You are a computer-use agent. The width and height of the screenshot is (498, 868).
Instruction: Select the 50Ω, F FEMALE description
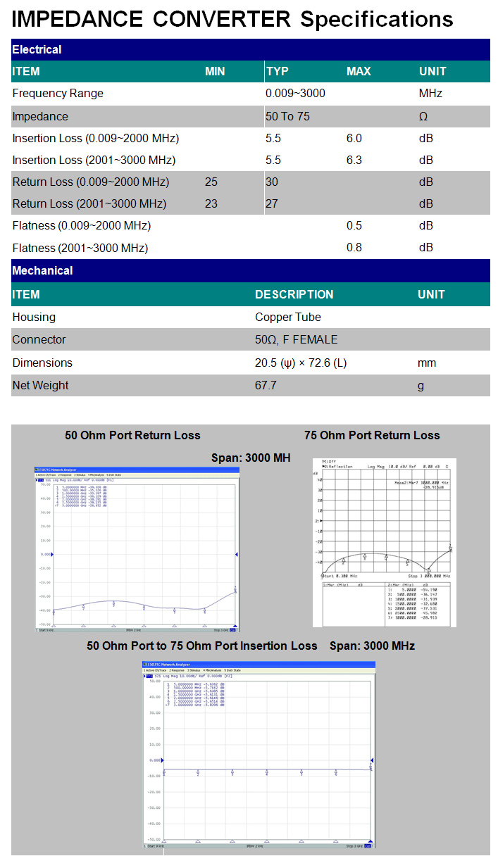coord(297,339)
